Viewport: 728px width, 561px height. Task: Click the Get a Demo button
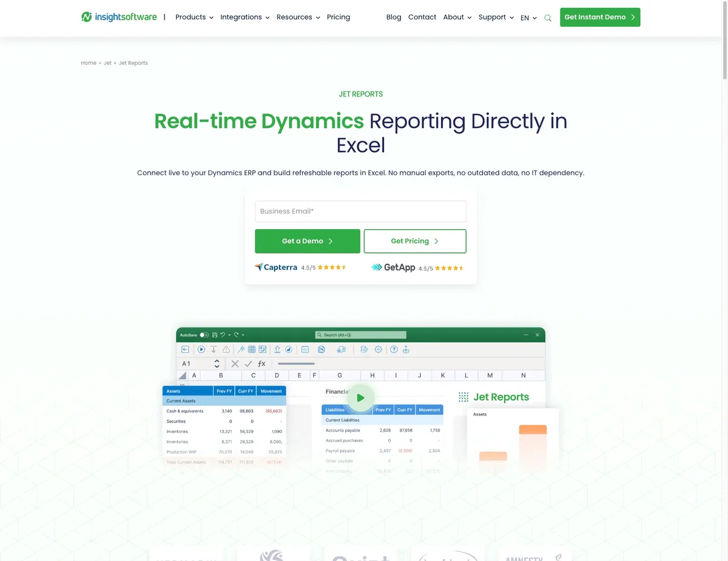(x=308, y=241)
